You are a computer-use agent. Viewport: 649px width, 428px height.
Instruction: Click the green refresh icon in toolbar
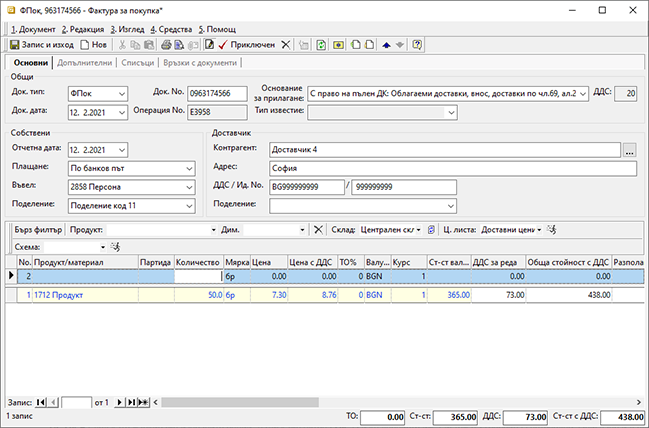pos(321,45)
